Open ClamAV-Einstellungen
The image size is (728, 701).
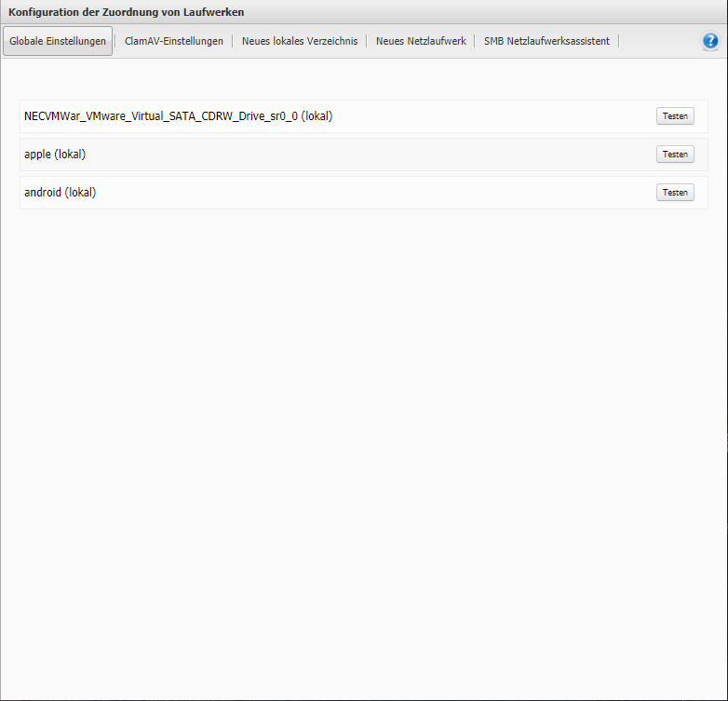pyautogui.click(x=174, y=41)
